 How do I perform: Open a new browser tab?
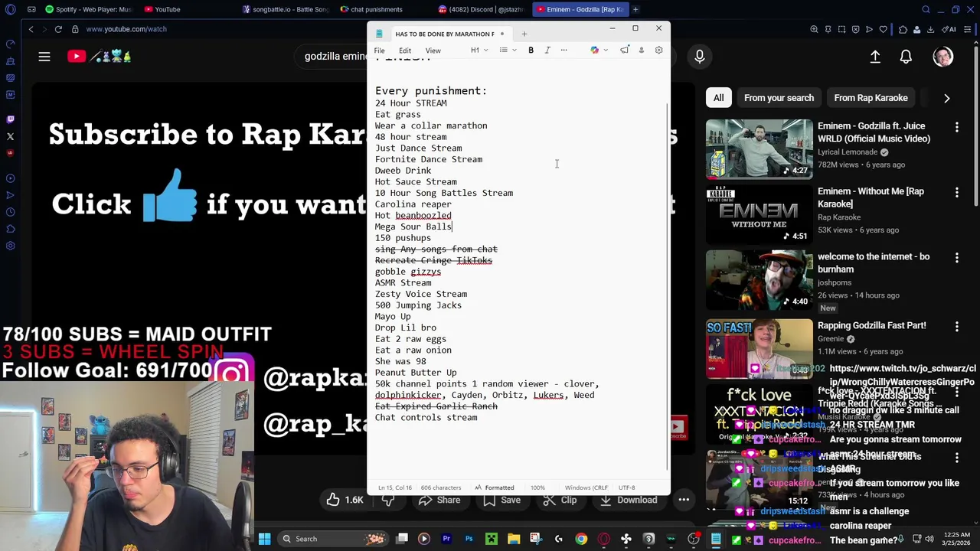click(x=635, y=9)
